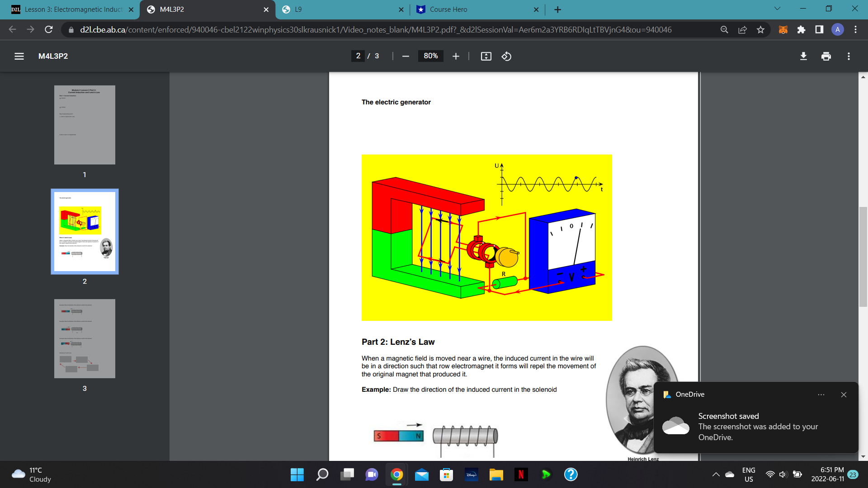This screenshot has height=488, width=868.
Task: Select page 3 thumbnail in sidebar
Action: point(85,338)
